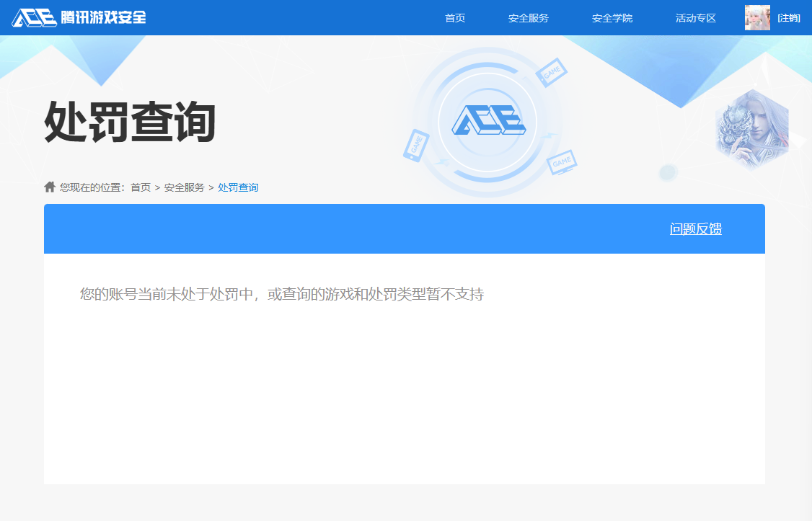Click the GAME monitor icon below-right of emblem

click(x=561, y=162)
